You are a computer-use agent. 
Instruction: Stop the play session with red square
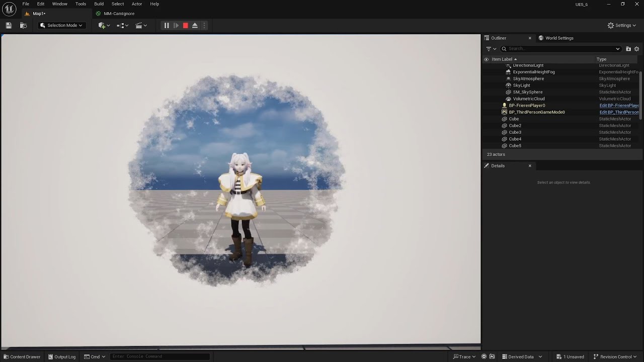pyautogui.click(x=186, y=25)
